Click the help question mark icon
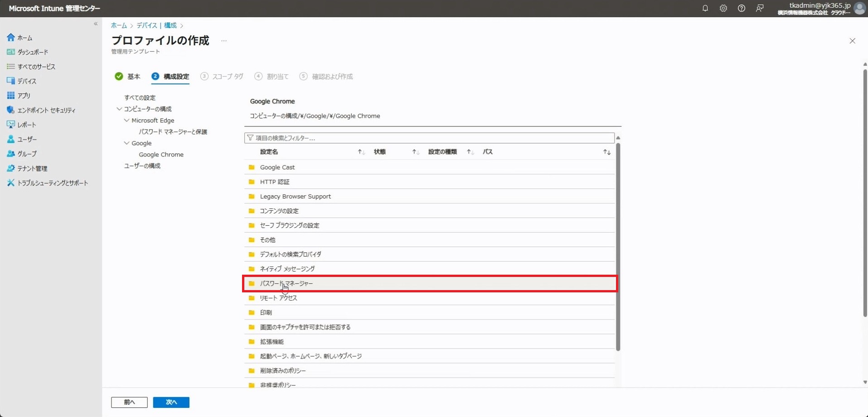 (741, 8)
